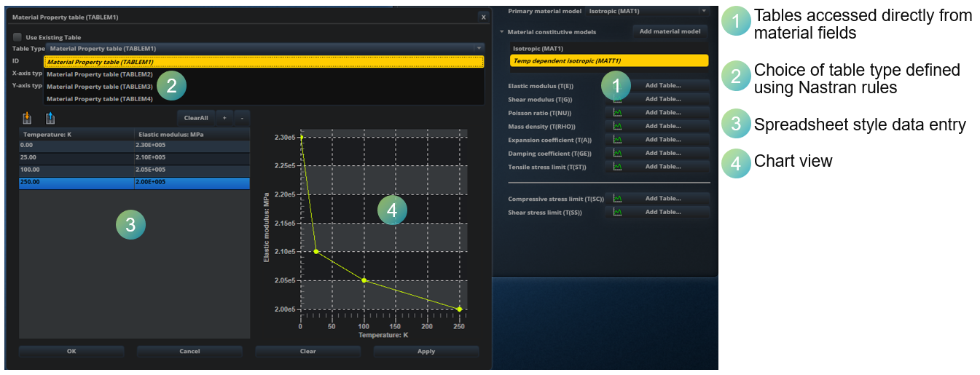Click the ClearAll button above the table
This screenshot has width=980, height=375.
[195, 118]
